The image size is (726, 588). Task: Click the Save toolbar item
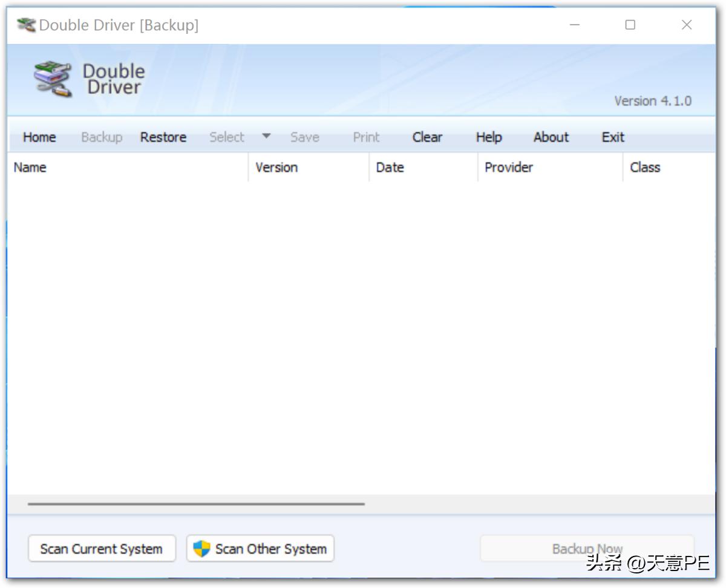pyautogui.click(x=305, y=137)
